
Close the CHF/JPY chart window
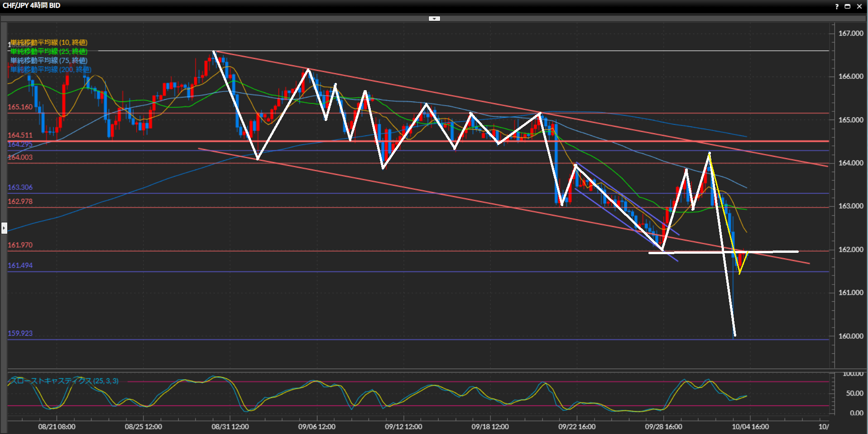pyautogui.click(x=859, y=6)
